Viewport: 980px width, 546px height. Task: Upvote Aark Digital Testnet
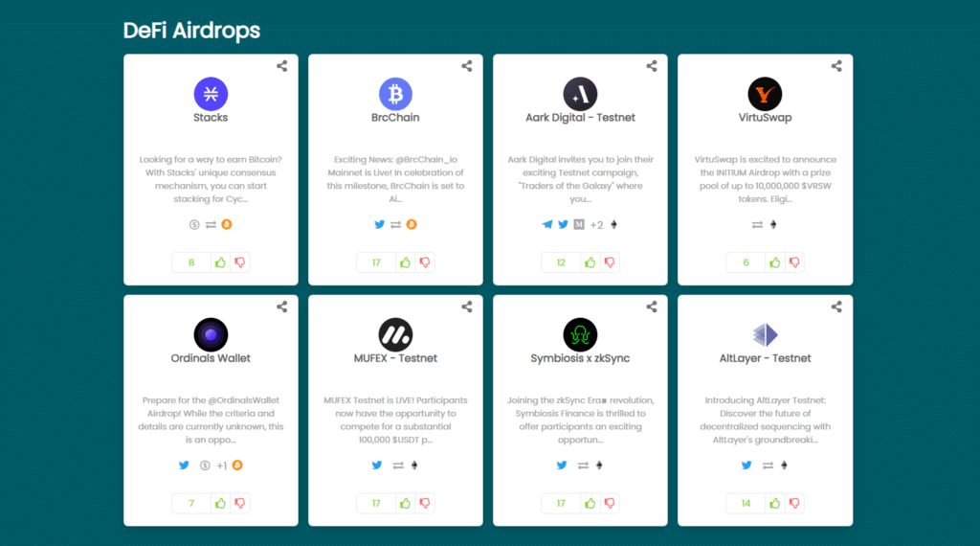(590, 262)
